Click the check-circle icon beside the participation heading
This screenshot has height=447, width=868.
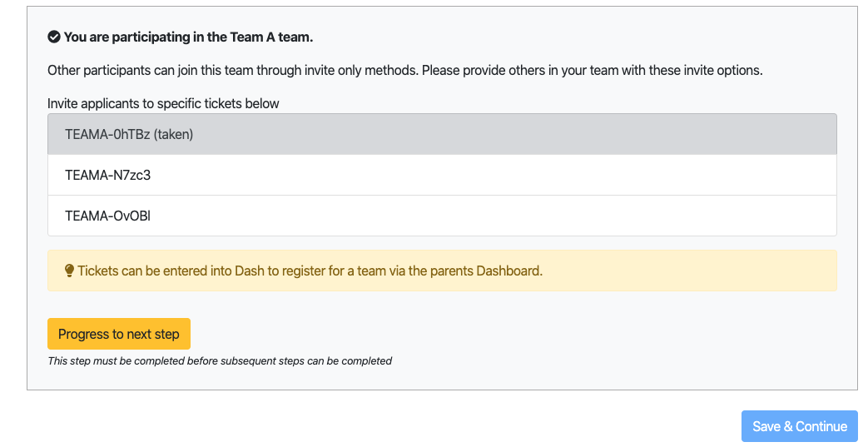54,37
